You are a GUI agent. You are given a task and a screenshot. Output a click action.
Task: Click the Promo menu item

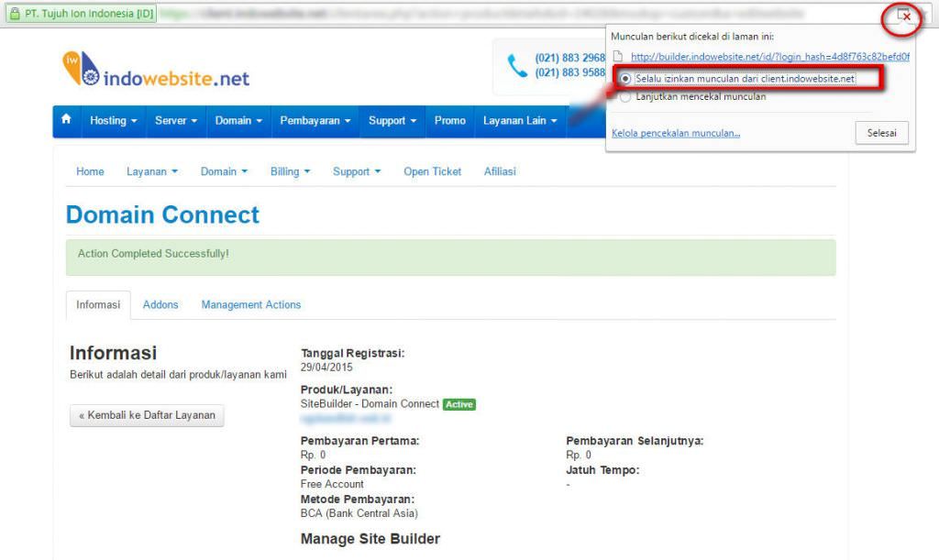(449, 120)
